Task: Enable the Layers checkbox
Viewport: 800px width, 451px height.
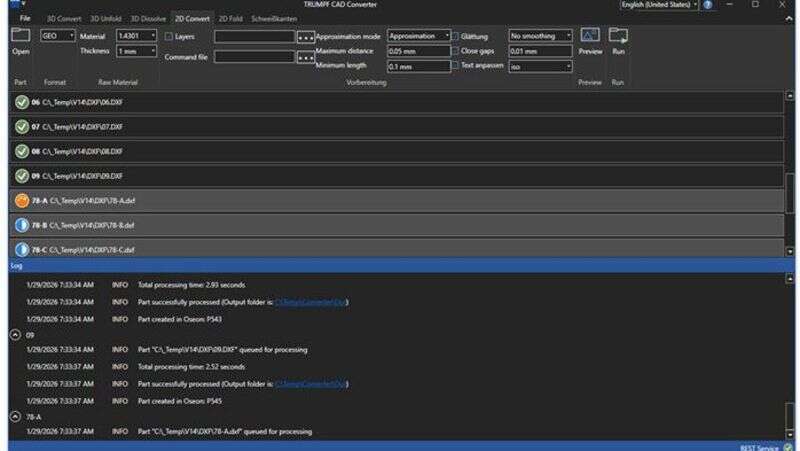Action: point(169,37)
